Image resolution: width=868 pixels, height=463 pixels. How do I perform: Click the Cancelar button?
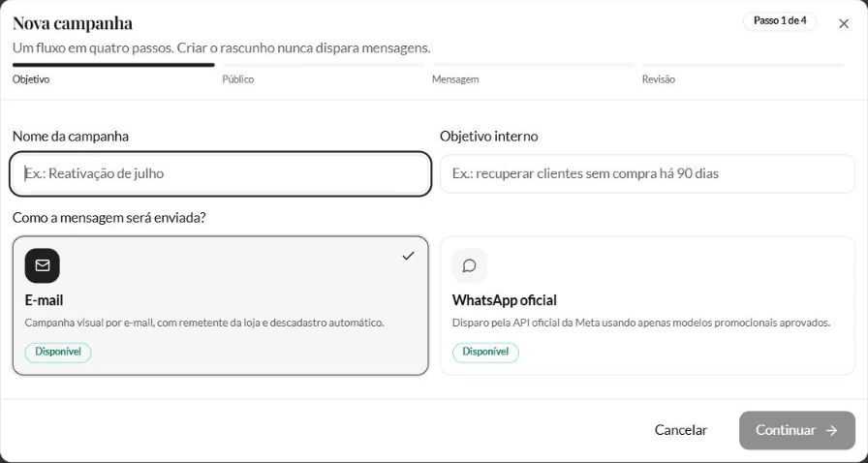681,430
